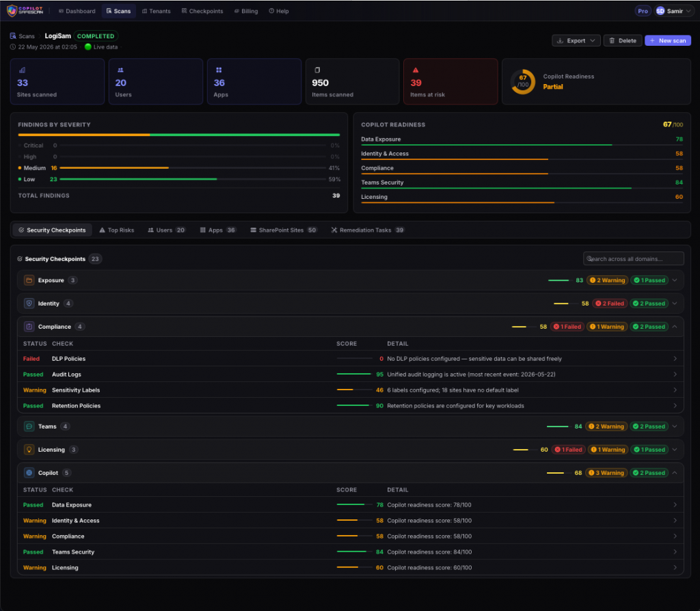The image size is (700, 611).
Task: Open the Billing navigation item
Action: point(246,11)
